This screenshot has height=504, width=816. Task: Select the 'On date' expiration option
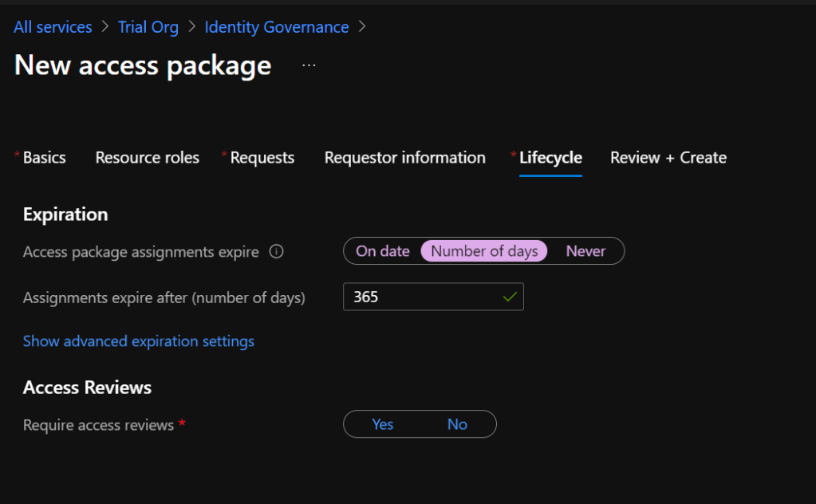(382, 251)
